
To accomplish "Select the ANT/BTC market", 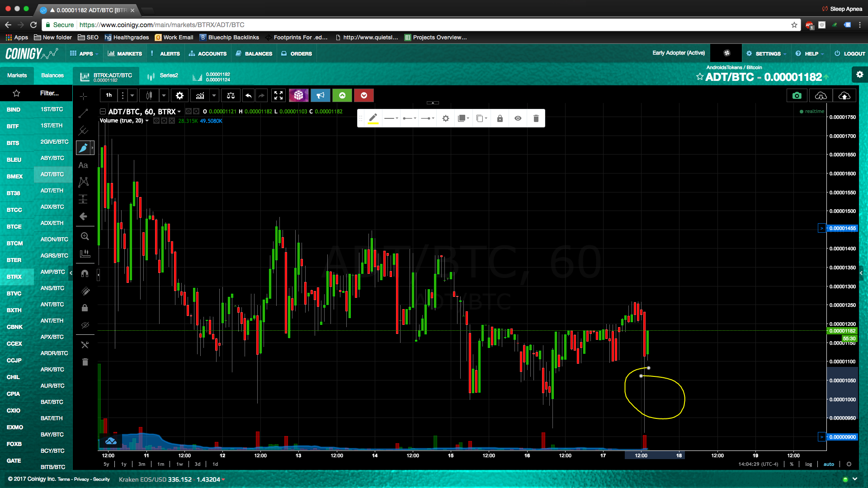I will (x=52, y=304).
